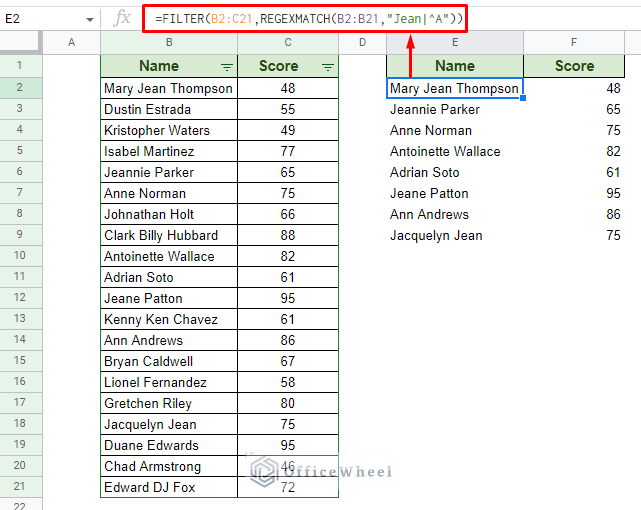The image size is (641, 510).
Task: Select Jacquelyn Jean in column B
Action: tap(169, 425)
